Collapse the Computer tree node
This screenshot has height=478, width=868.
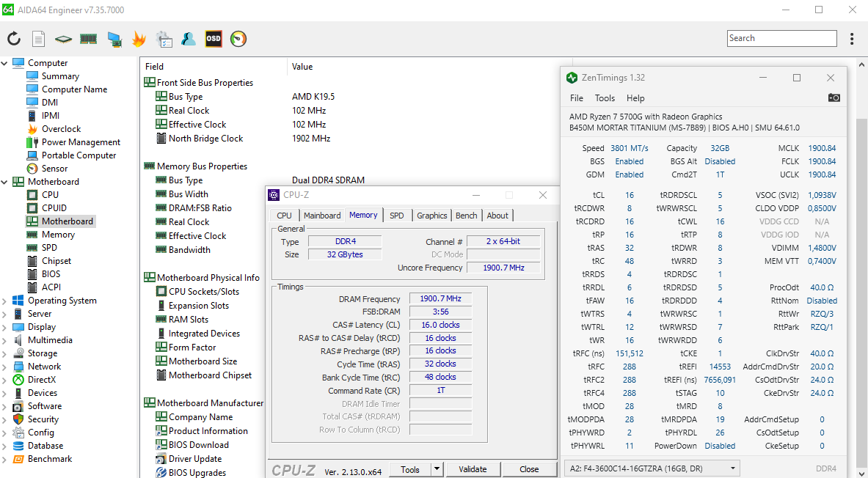[x=4, y=63]
